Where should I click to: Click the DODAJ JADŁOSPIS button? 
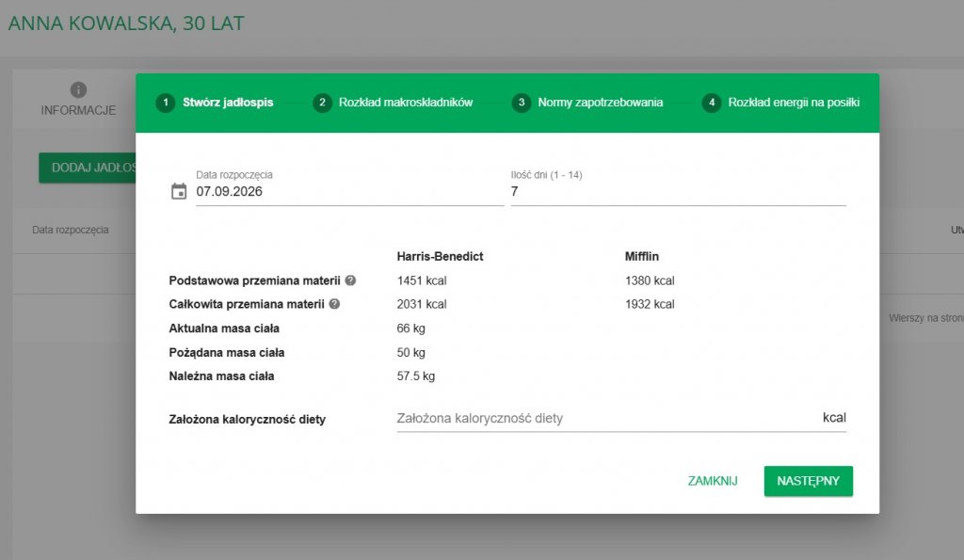88,168
